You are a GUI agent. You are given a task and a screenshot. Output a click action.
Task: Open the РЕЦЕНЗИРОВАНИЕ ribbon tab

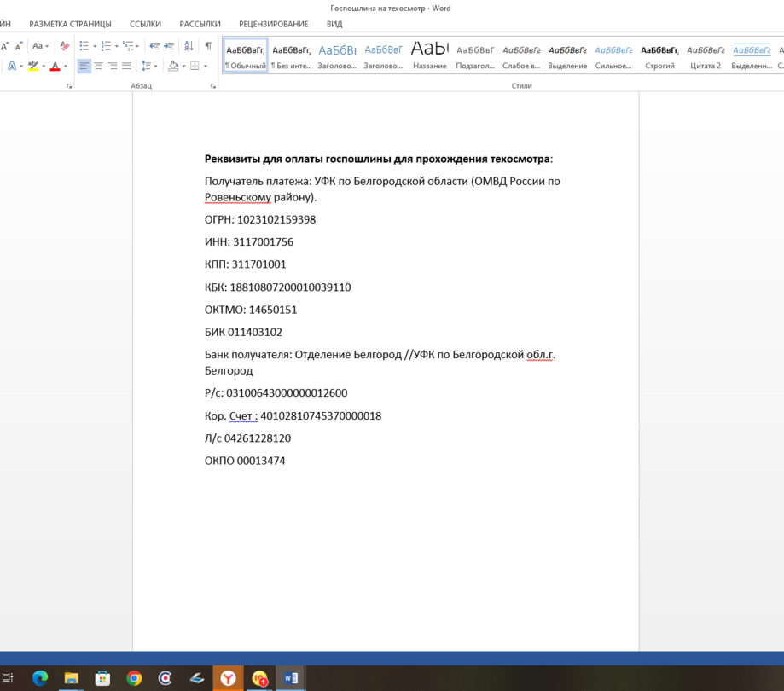(x=273, y=24)
